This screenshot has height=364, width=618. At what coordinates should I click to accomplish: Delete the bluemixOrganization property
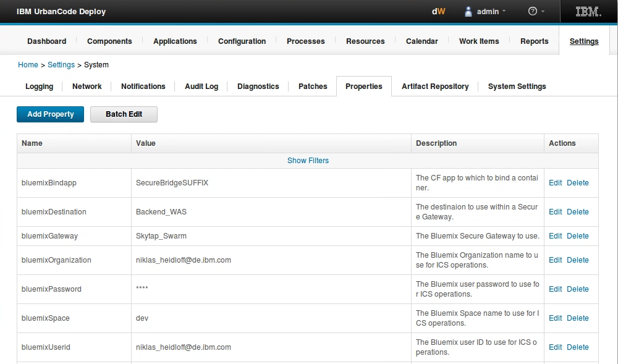point(578,260)
